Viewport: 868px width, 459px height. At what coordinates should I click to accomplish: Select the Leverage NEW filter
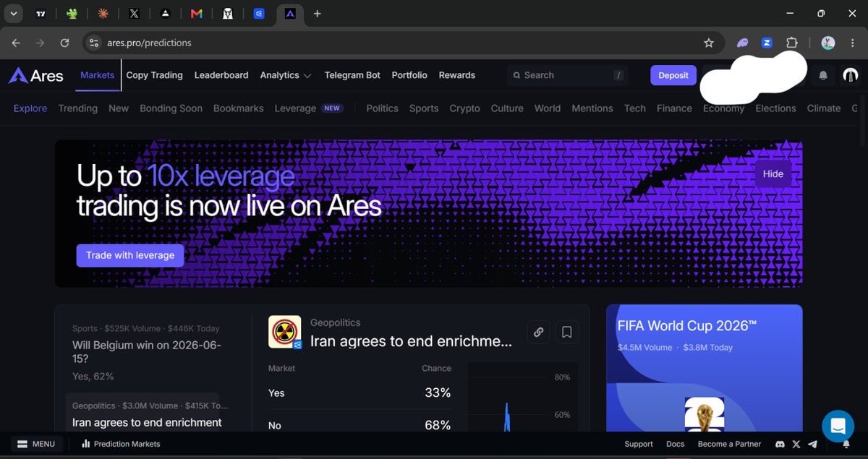click(x=309, y=108)
